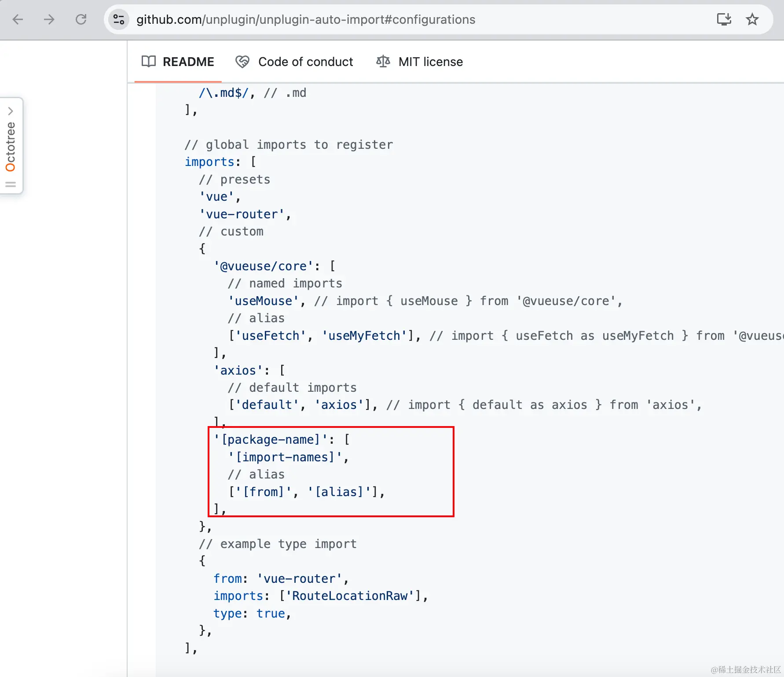The height and width of the screenshot is (677, 784).
Task: Click the install app icon in address bar
Action: click(724, 19)
